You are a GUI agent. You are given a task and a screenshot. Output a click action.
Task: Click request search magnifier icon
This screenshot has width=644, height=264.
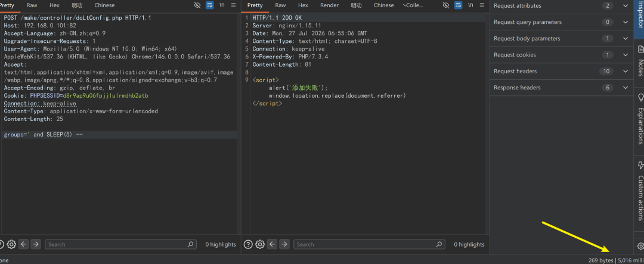(x=191, y=244)
